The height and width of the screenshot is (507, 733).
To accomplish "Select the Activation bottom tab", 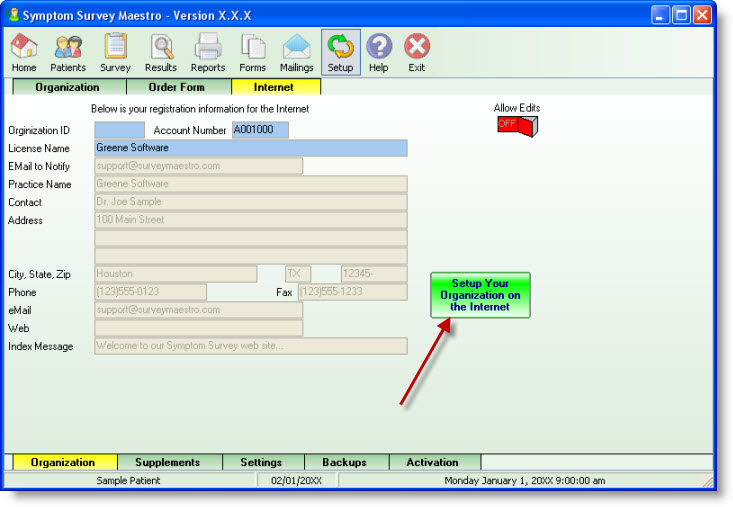I will 432,463.
